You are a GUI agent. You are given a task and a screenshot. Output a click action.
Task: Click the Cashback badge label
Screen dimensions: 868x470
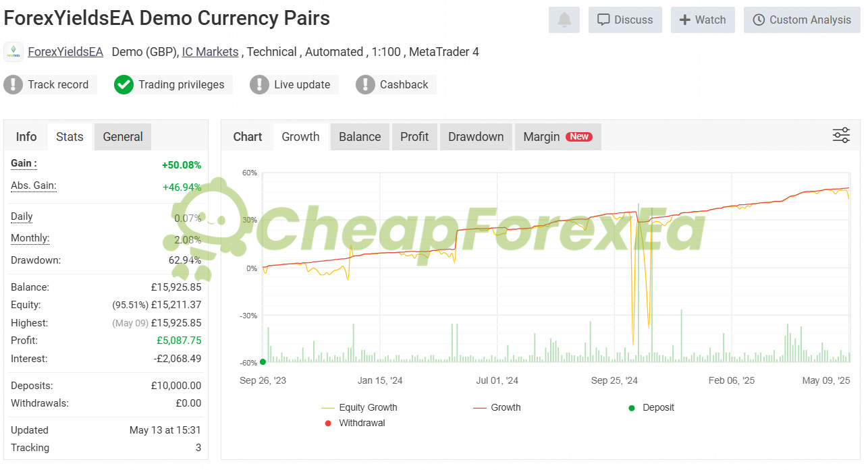[x=404, y=84]
